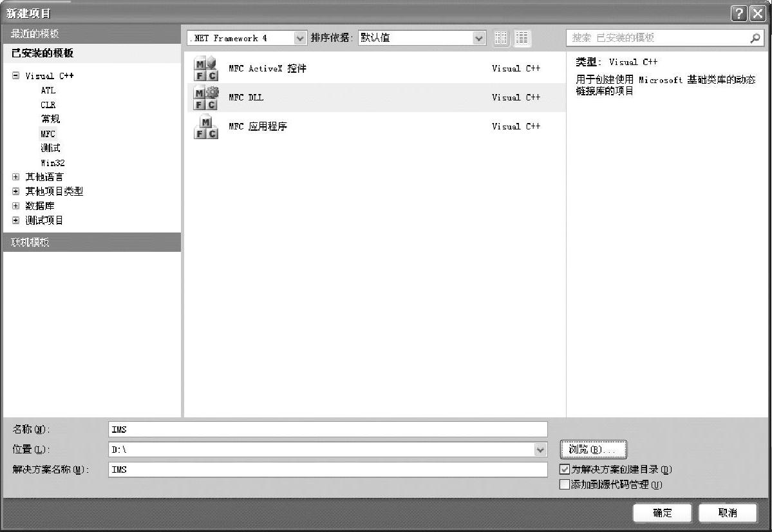
Task: Switch to small icons view
Action: pos(501,38)
